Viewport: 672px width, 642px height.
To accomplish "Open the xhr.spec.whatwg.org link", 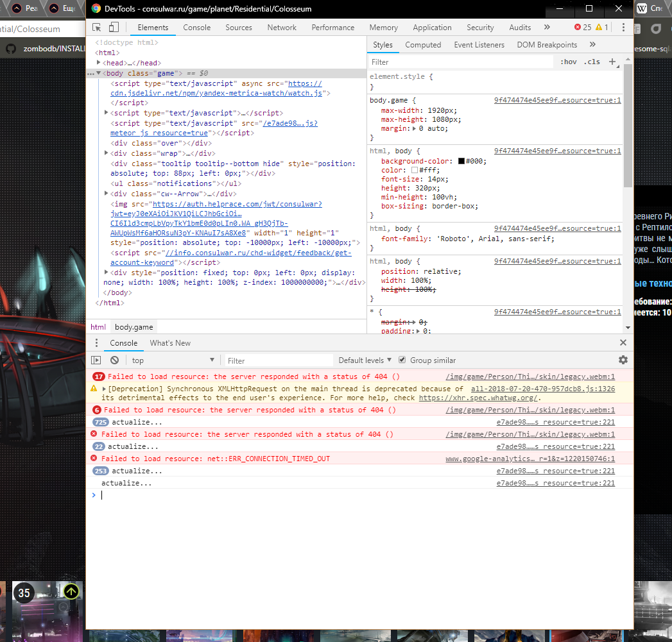I will click(x=479, y=398).
